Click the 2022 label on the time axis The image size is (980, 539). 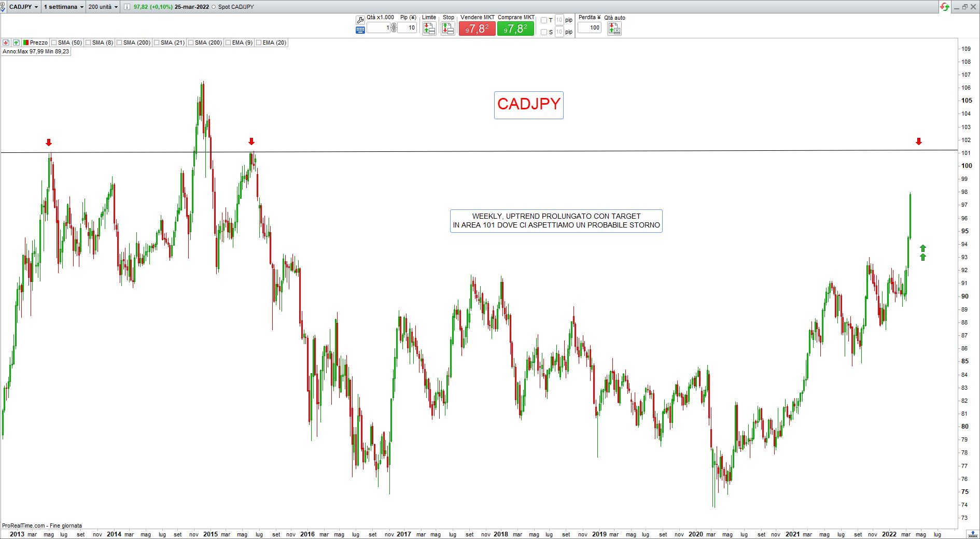pyautogui.click(x=889, y=534)
